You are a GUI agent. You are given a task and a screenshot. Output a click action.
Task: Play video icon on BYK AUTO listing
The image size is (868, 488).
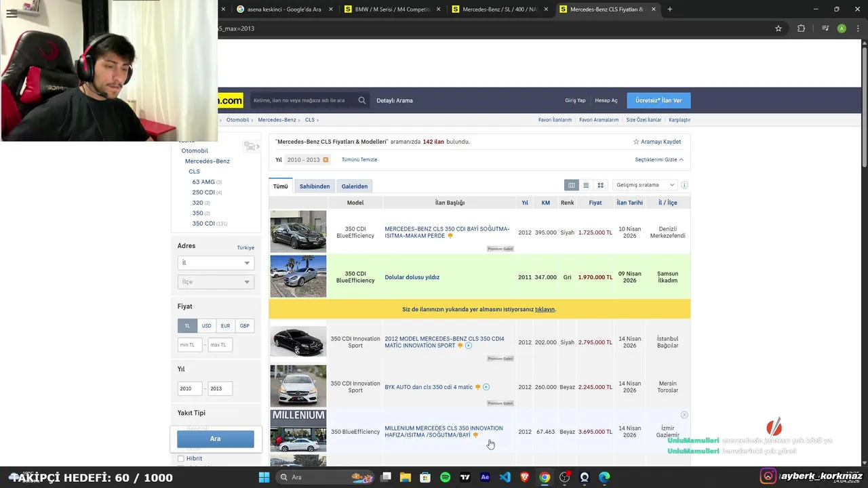(486, 387)
